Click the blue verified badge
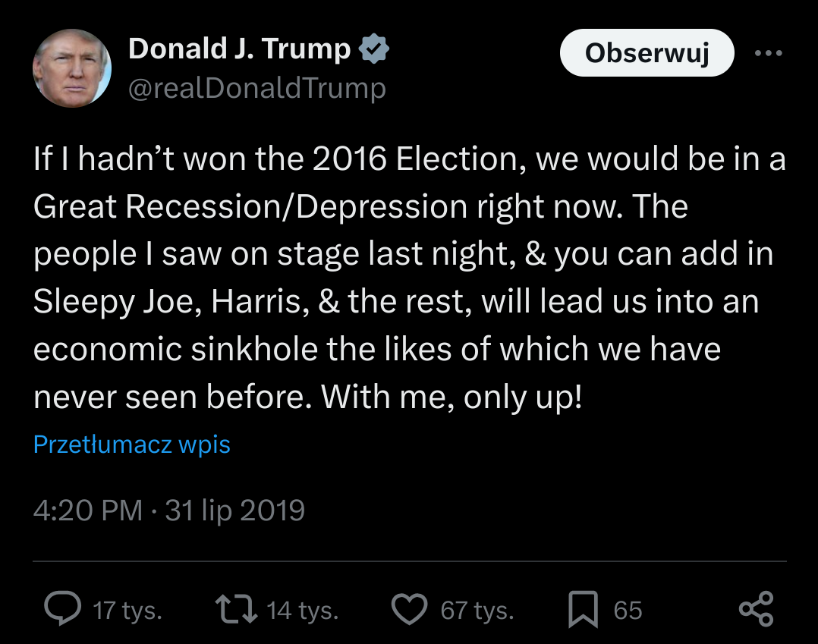 tap(373, 49)
